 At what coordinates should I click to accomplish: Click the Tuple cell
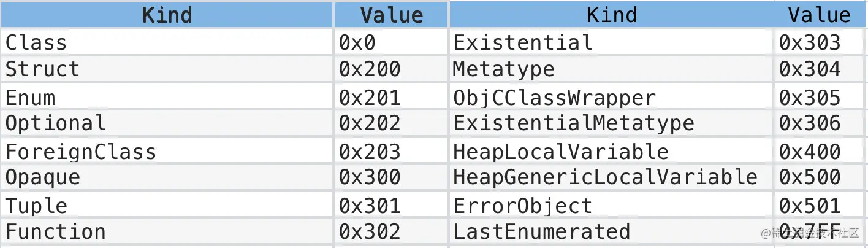pyautogui.click(x=167, y=205)
